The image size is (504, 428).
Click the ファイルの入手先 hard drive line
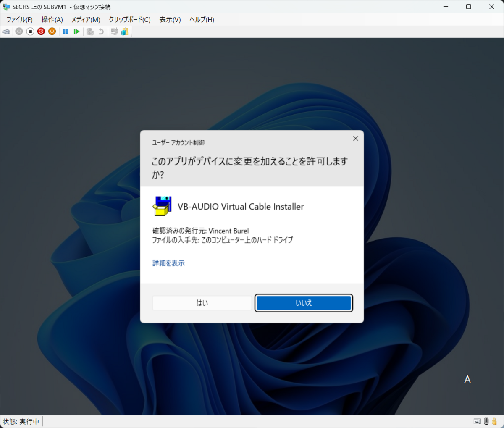point(223,240)
